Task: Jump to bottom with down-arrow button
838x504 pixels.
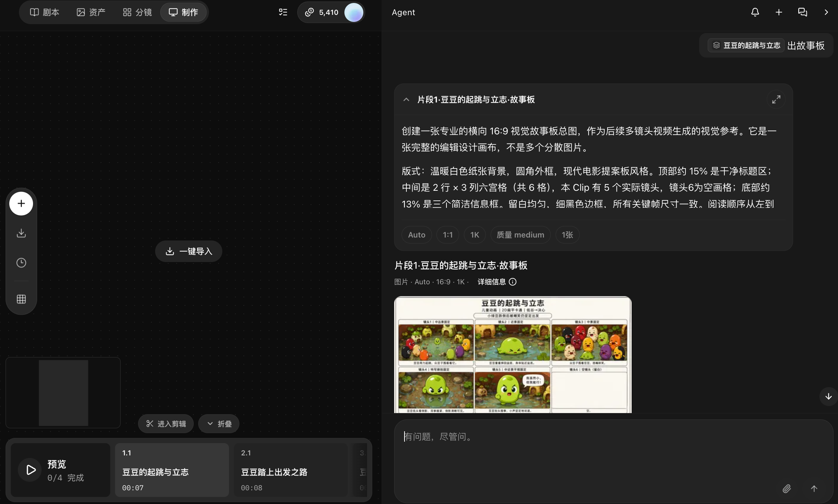Action: (828, 396)
